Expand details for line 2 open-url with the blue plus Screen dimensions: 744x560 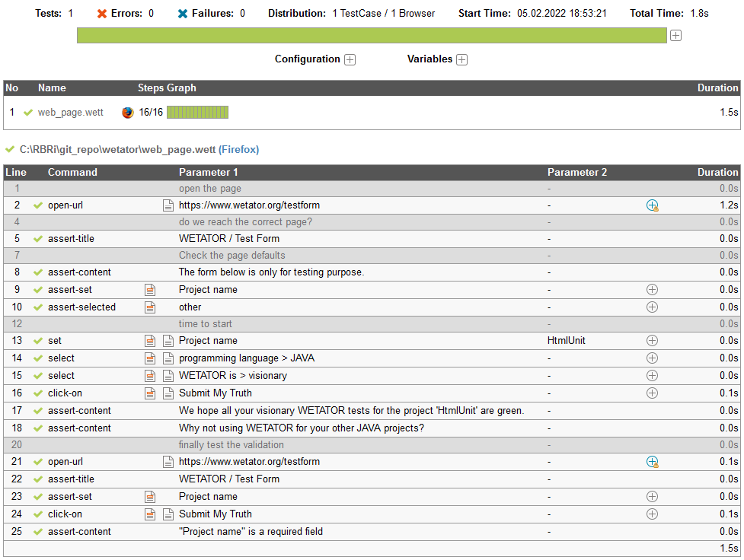point(652,205)
